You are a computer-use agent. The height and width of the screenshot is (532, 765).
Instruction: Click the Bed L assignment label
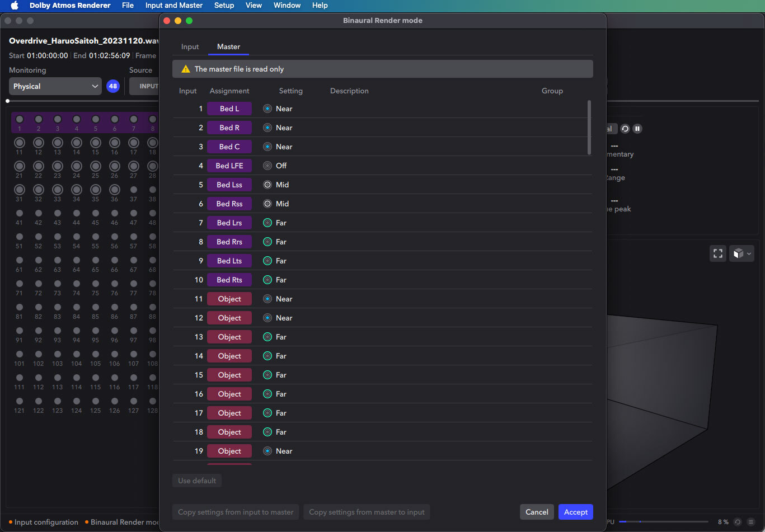click(229, 109)
